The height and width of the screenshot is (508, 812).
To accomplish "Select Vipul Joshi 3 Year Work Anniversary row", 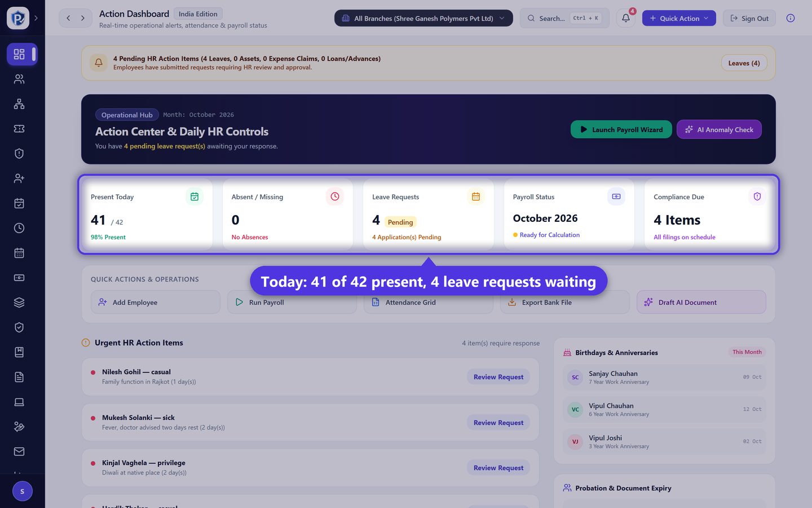I will click(x=664, y=441).
